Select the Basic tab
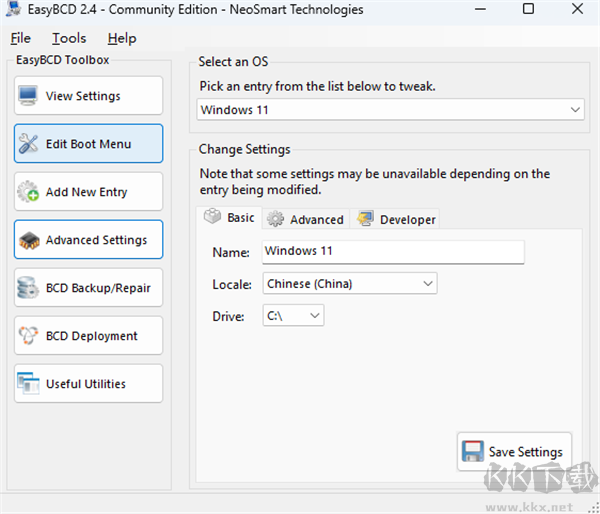Image resolution: width=600 pixels, height=514 pixels. 230,218
